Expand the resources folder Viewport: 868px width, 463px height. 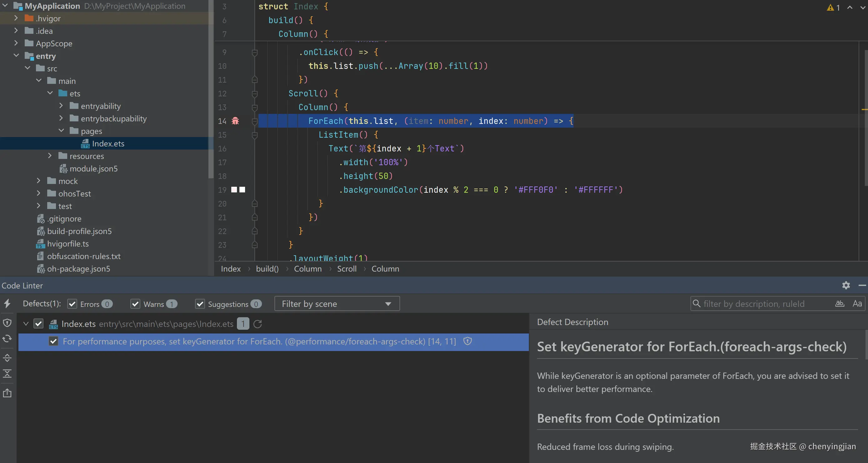pos(50,156)
